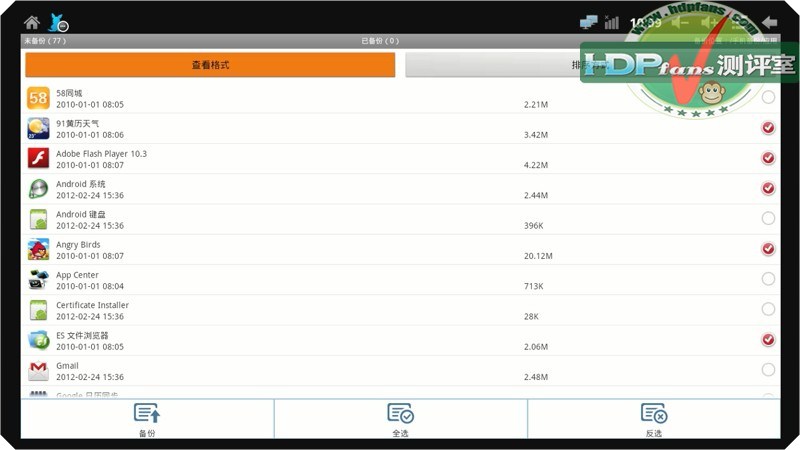Viewport: 800px width, 450px height.
Task: Go back using the arrow icon
Action: click(769, 22)
